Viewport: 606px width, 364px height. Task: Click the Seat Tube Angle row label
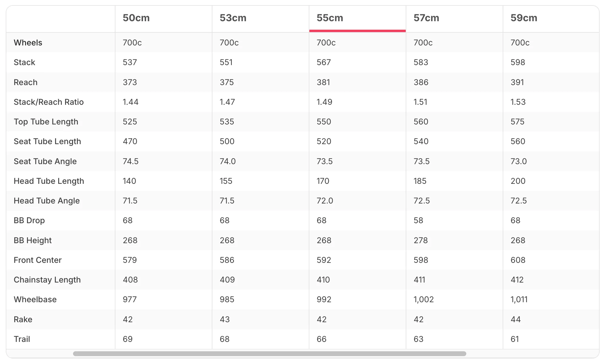pyautogui.click(x=45, y=161)
